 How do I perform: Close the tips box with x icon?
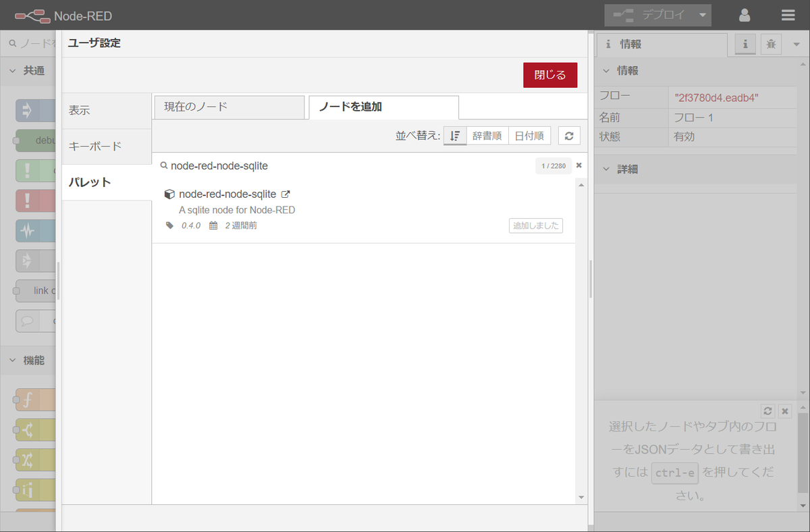coord(784,410)
